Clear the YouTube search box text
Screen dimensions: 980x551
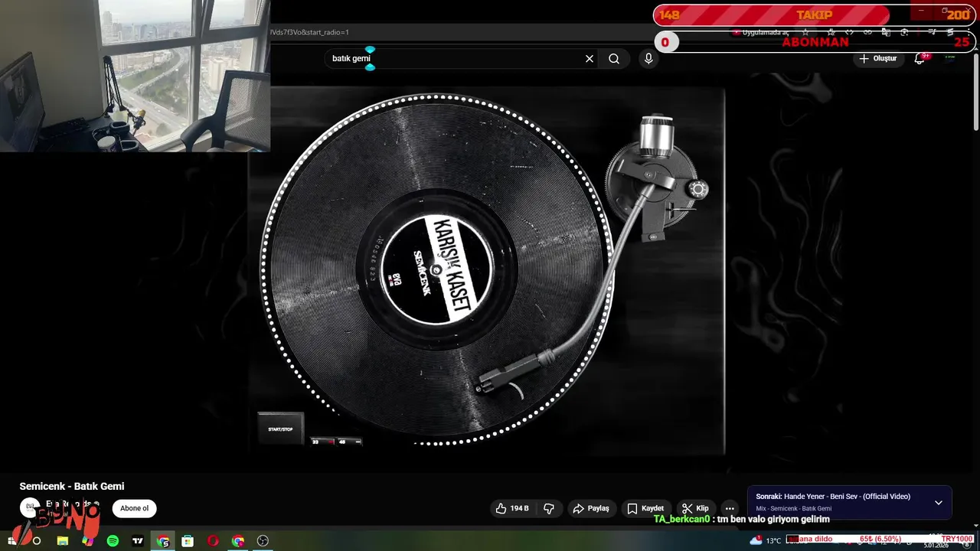590,59
